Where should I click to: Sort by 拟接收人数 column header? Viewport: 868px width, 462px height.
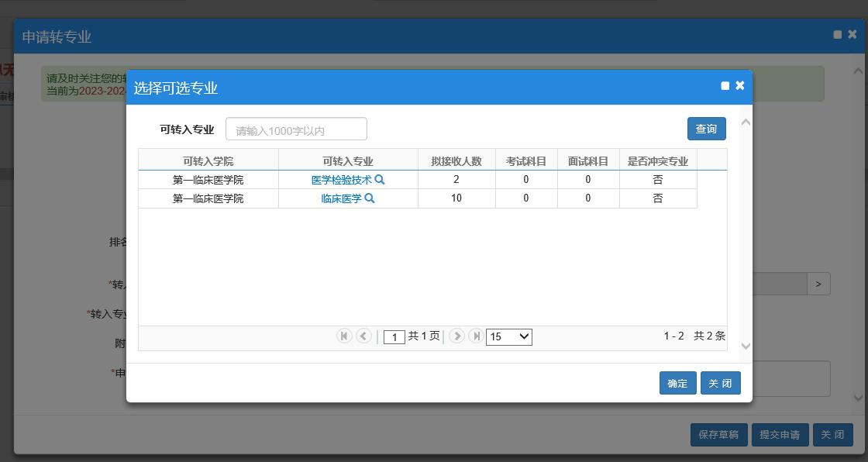coord(456,161)
